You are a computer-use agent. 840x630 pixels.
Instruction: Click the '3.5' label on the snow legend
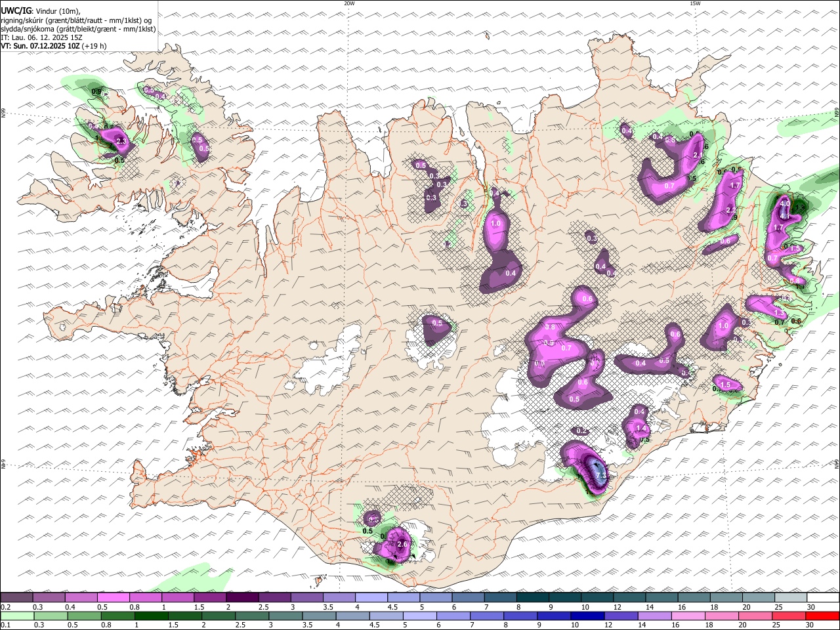pyautogui.click(x=327, y=607)
